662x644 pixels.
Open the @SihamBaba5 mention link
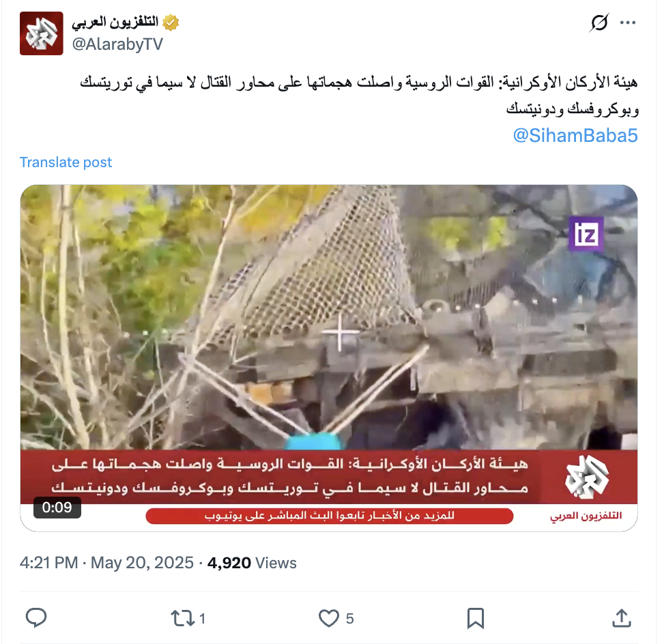tap(575, 136)
